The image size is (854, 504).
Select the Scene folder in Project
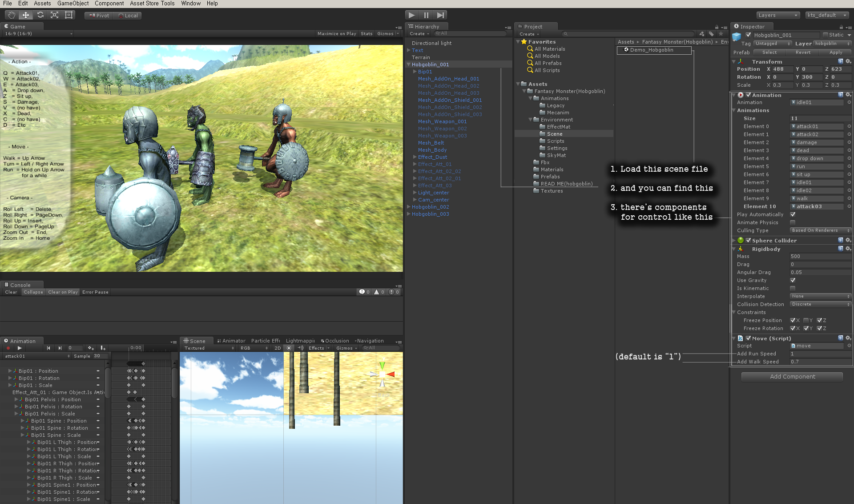pyautogui.click(x=555, y=134)
